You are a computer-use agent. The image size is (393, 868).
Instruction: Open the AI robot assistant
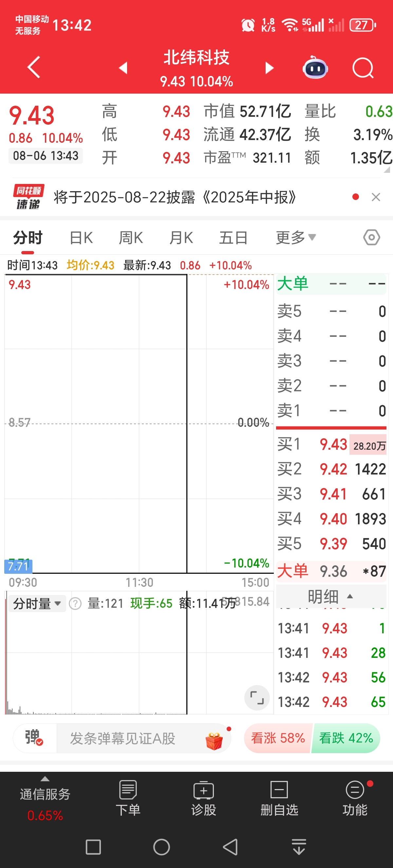[315, 68]
